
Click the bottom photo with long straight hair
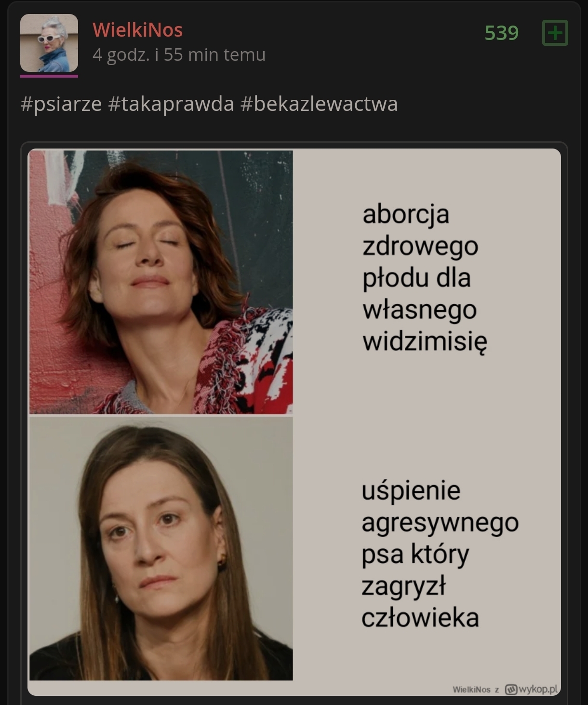point(161,549)
